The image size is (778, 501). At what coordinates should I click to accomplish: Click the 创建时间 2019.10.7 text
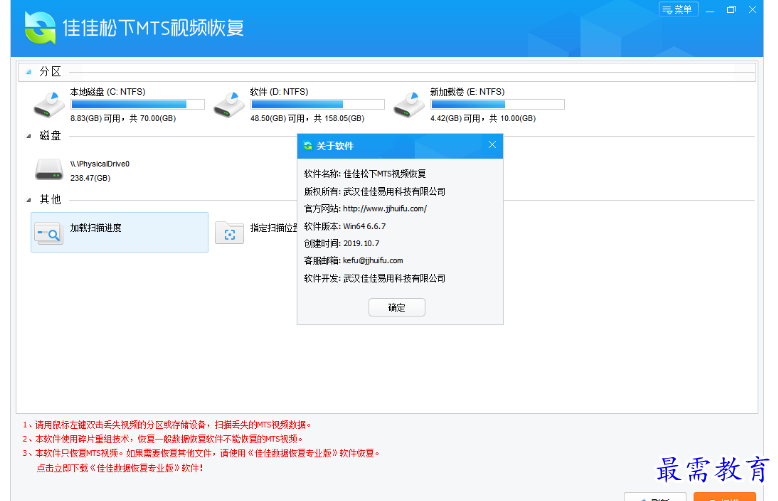tap(341, 244)
